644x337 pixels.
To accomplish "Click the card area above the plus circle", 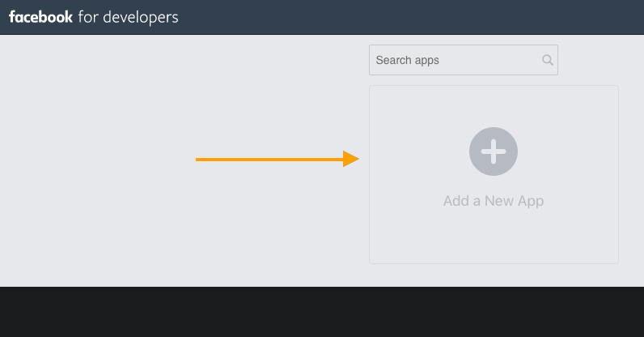I will [494, 106].
